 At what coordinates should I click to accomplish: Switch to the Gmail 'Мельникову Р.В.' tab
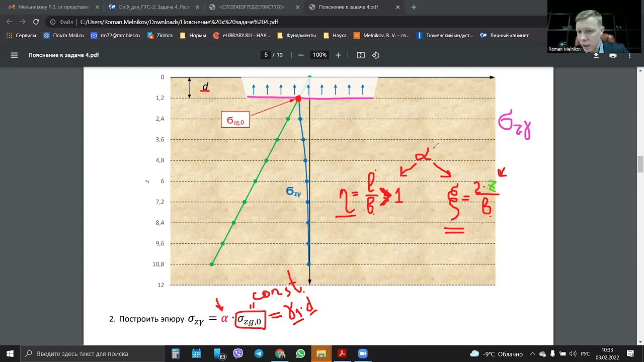coord(53,7)
